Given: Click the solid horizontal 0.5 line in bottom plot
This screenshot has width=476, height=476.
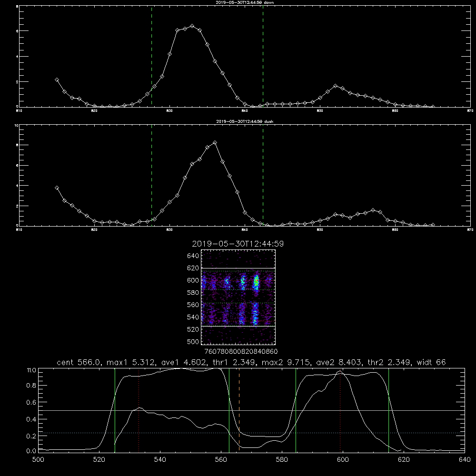Looking at the screenshot, I should tap(251, 410).
